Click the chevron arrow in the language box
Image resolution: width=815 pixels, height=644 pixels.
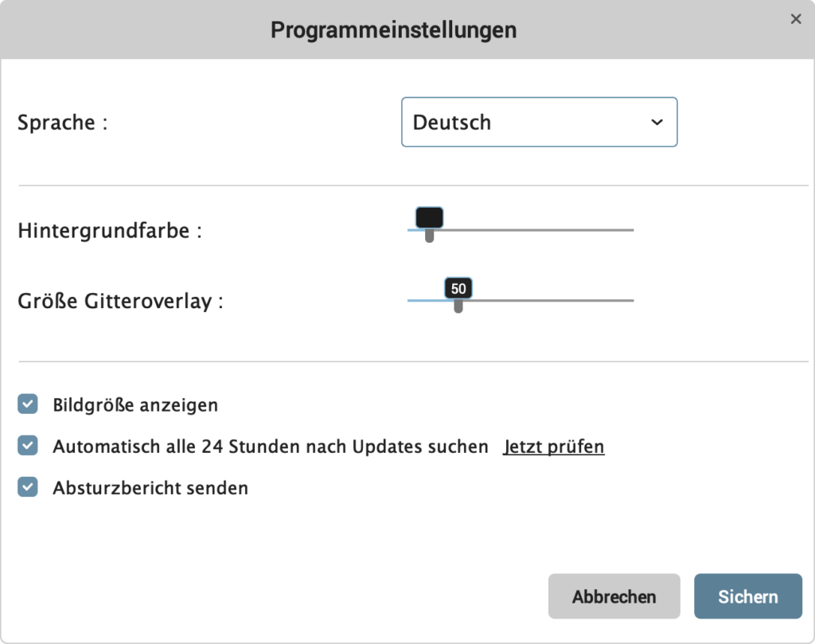pyautogui.click(x=657, y=123)
